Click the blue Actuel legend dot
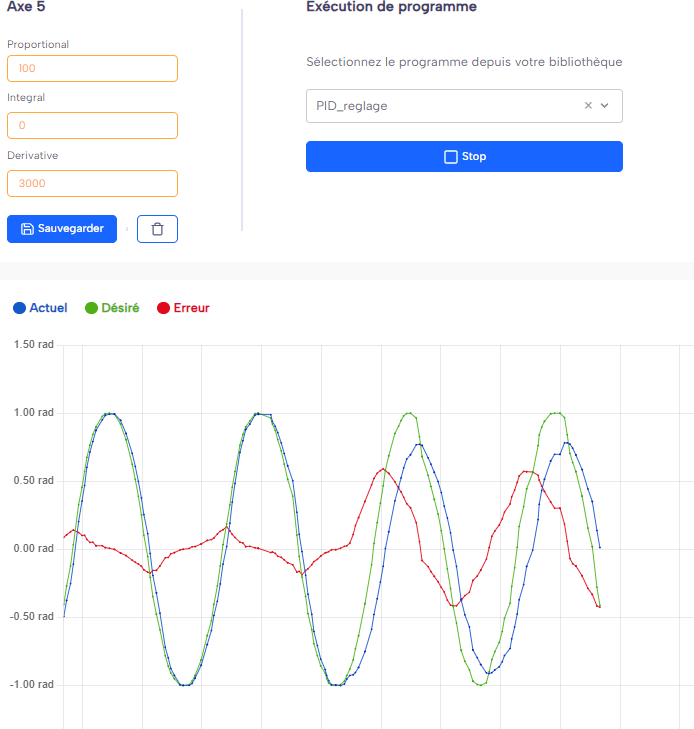694x729 pixels. pyautogui.click(x=19, y=308)
